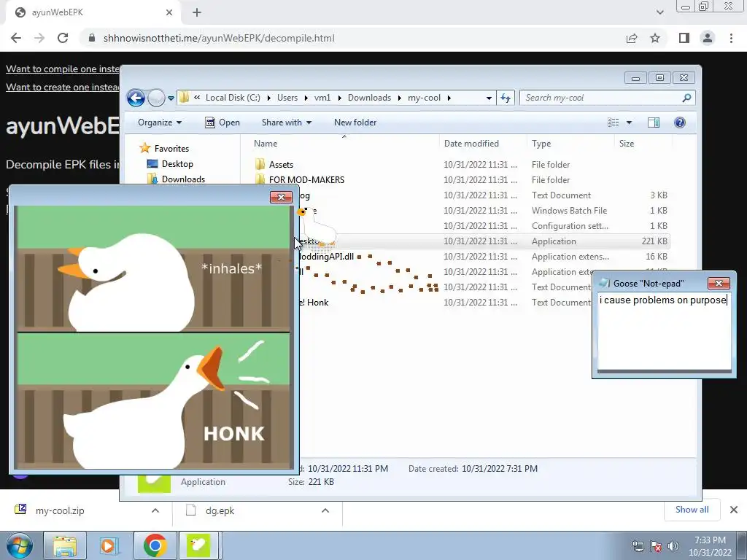Go back in Explorer window
Screen dimensions: 747x560
(136, 98)
